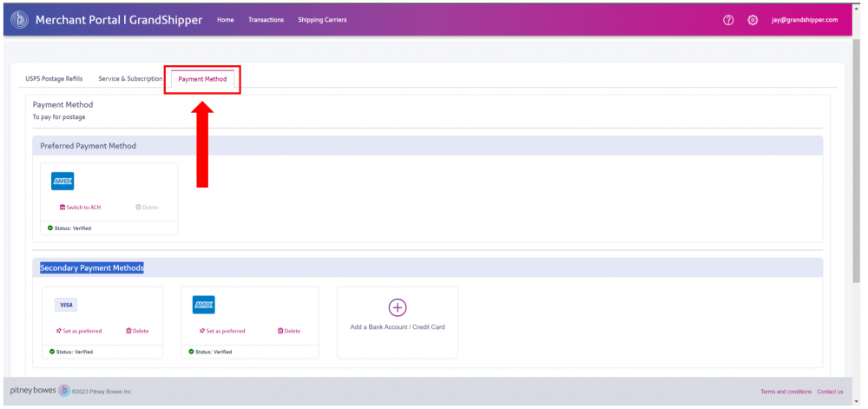Screen dimensions: 868x409
Task: Click the Pitney Bowes footer logo
Action: (x=41, y=390)
